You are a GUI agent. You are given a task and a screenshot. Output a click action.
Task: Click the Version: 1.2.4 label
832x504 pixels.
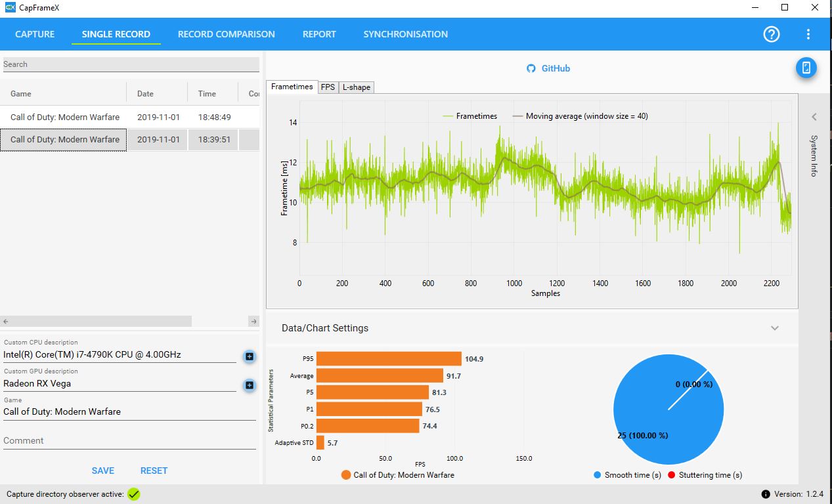[800, 494]
